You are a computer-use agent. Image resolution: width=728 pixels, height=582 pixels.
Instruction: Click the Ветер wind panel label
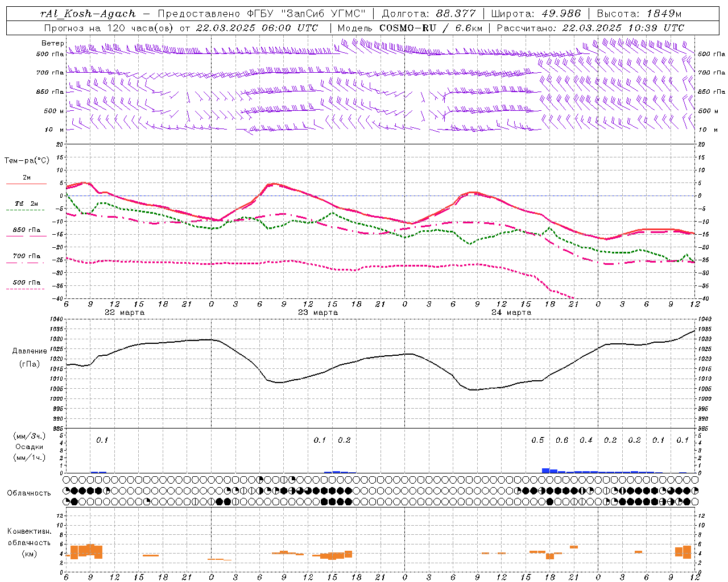click(x=52, y=43)
